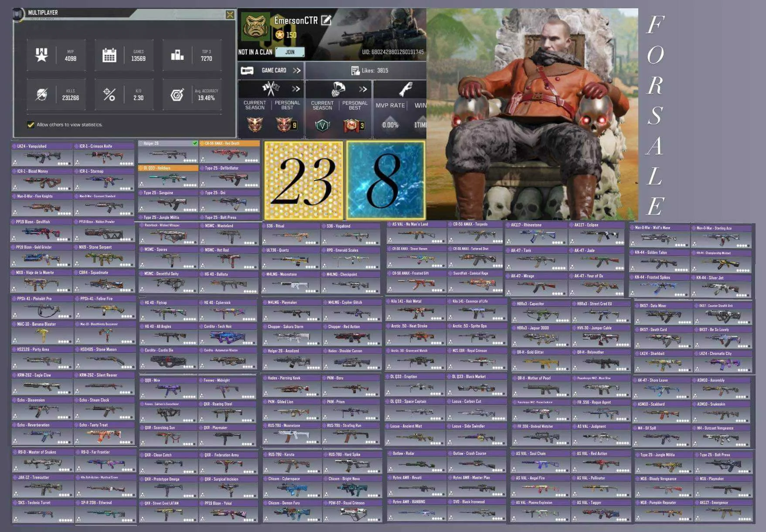Select the DL Q33 - Holidays card

pos(168,176)
